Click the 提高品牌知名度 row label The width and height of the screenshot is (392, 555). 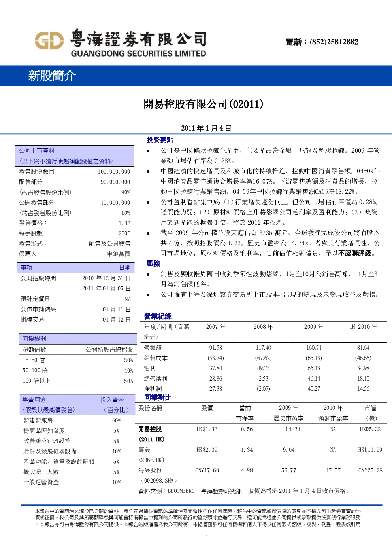tap(44, 431)
